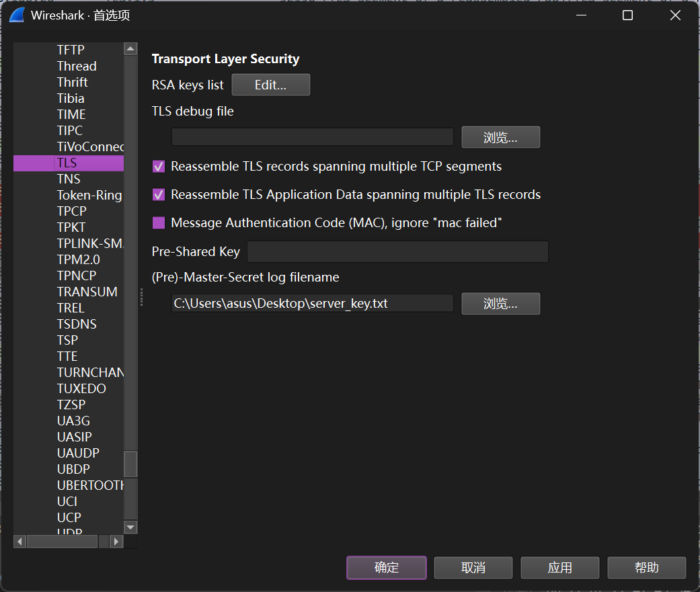Image resolution: width=700 pixels, height=592 pixels.
Task: Select TFTP in protocol list
Action: coord(71,50)
